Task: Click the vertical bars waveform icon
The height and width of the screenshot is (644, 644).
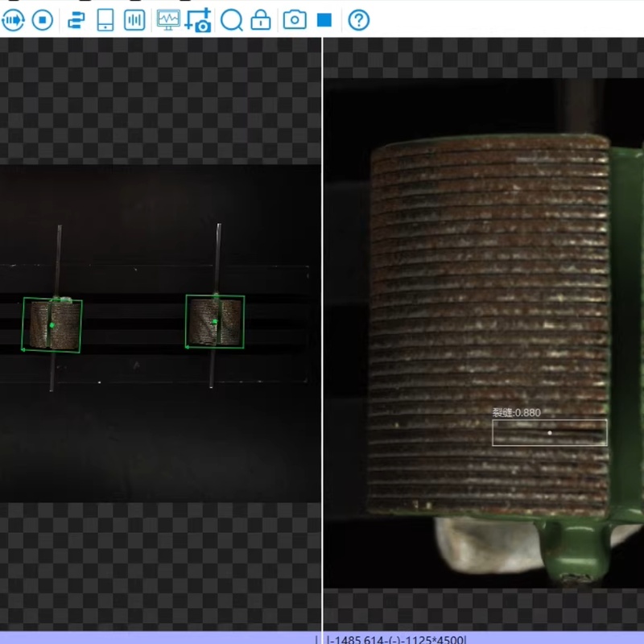Action: point(134,19)
